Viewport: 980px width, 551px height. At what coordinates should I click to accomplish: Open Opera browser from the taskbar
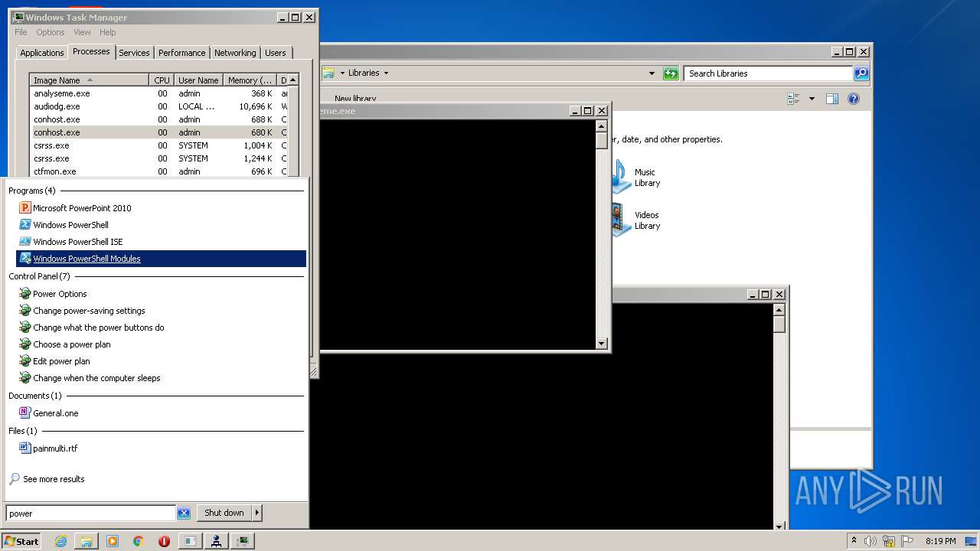pyautogui.click(x=164, y=541)
